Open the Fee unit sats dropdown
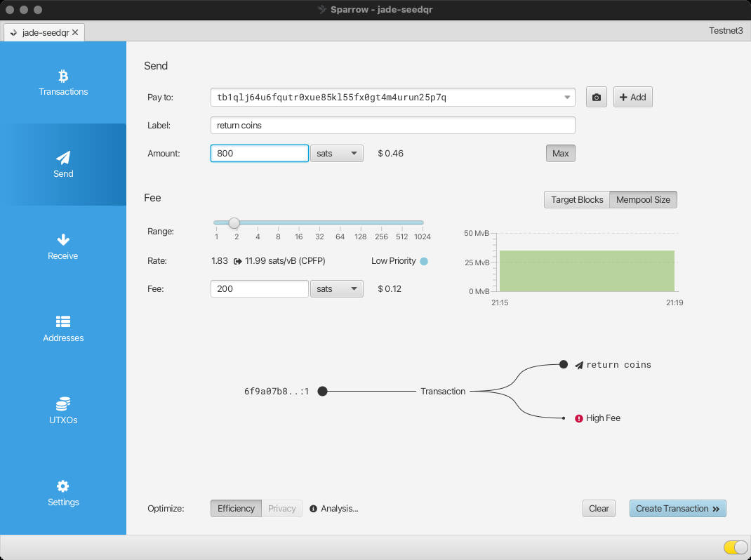Image resolution: width=751 pixels, height=560 pixels. pos(337,289)
